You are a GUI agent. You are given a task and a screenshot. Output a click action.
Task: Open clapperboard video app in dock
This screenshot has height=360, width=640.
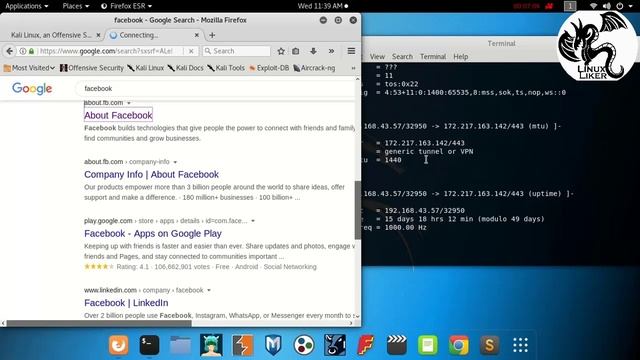[397, 345]
